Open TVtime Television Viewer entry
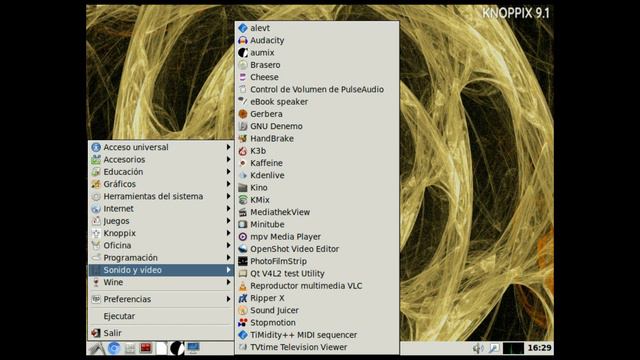The width and height of the screenshot is (640, 360). pyautogui.click(x=317, y=347)
